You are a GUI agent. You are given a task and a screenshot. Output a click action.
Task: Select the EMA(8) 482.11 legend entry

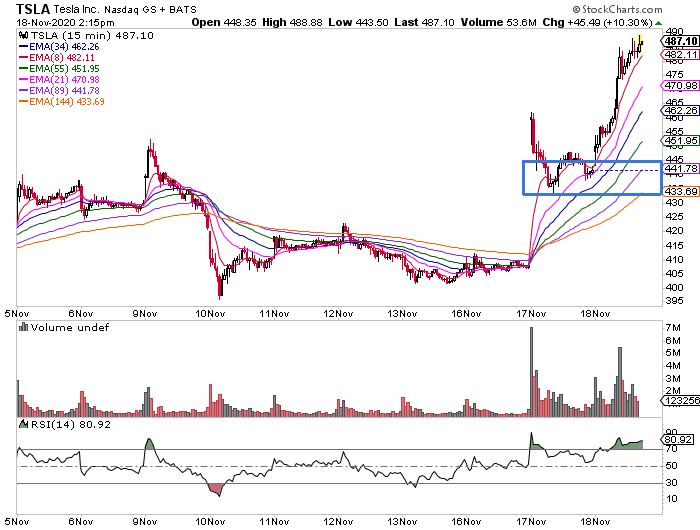pos(57,58)
